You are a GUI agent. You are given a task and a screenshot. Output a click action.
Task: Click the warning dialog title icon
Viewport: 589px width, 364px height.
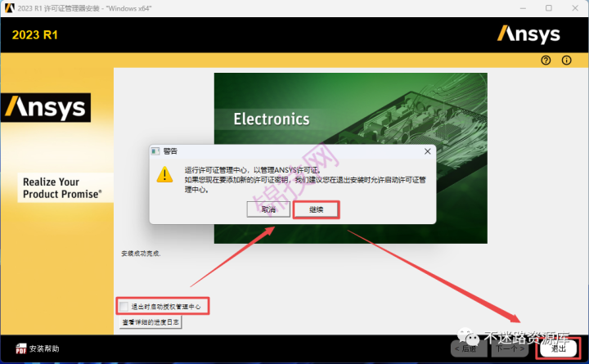click(155, 151)
